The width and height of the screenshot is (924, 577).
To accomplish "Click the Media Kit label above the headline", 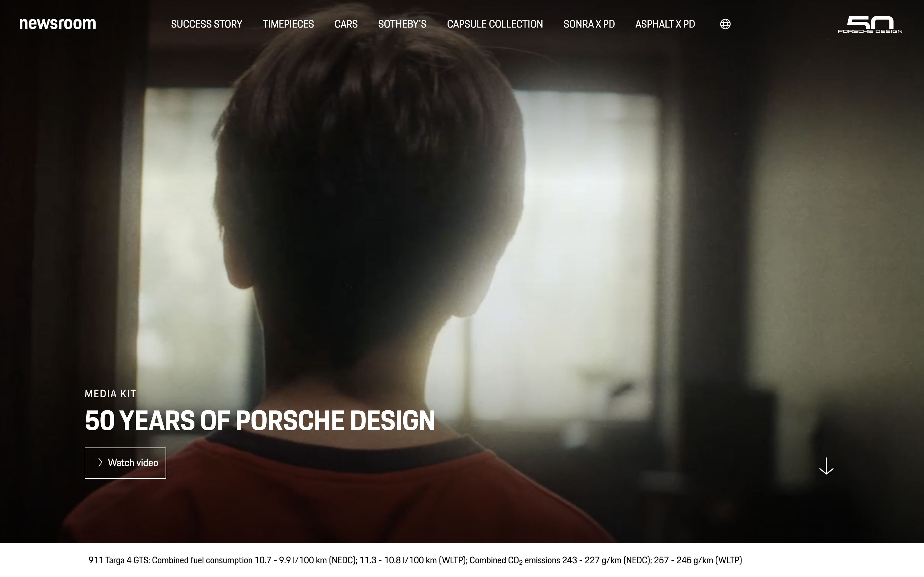I will click(110, 394).
